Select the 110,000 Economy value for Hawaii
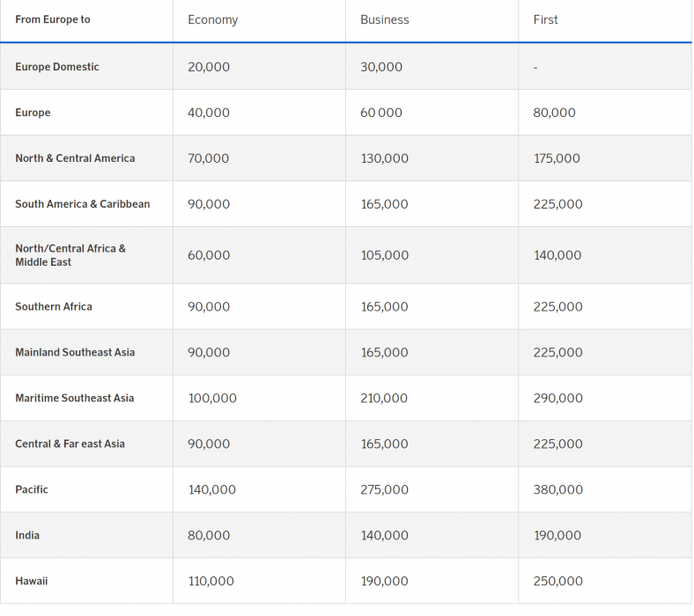The width and height of the screenshot is (694, 616). [x=211, y=581]
